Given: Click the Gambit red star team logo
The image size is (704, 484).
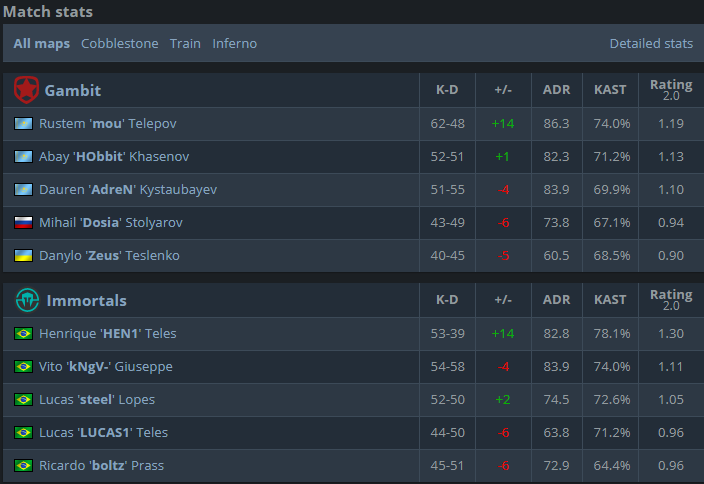Looking at the screenshot, I should [26, 90].
